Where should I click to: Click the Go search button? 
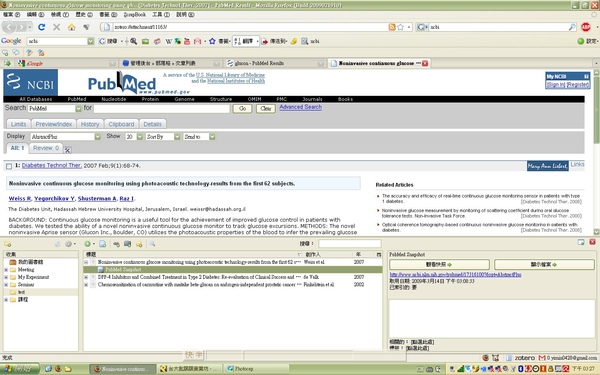243,109
